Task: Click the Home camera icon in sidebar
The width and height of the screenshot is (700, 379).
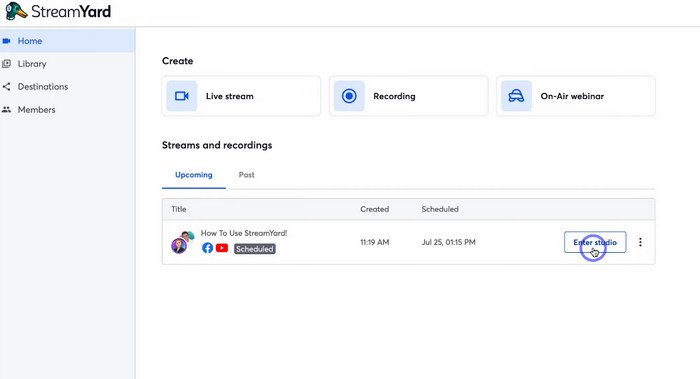Action: pos(6,41)
